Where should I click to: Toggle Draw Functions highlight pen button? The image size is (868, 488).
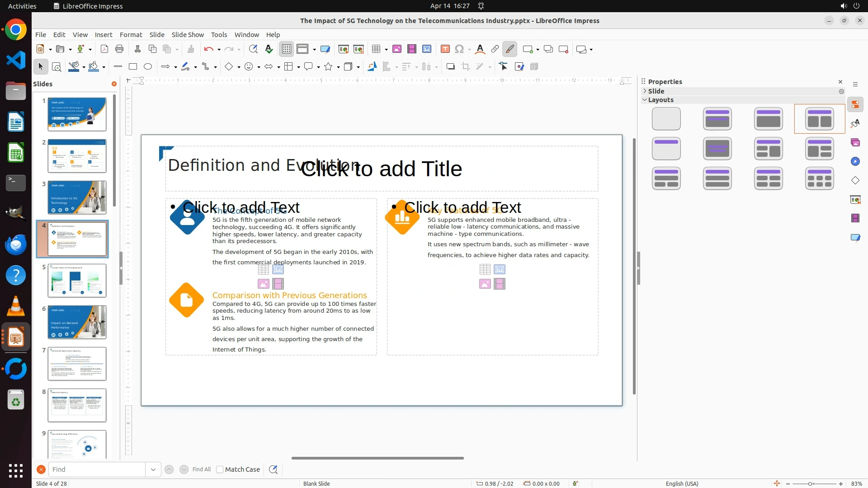pos(509,49)
